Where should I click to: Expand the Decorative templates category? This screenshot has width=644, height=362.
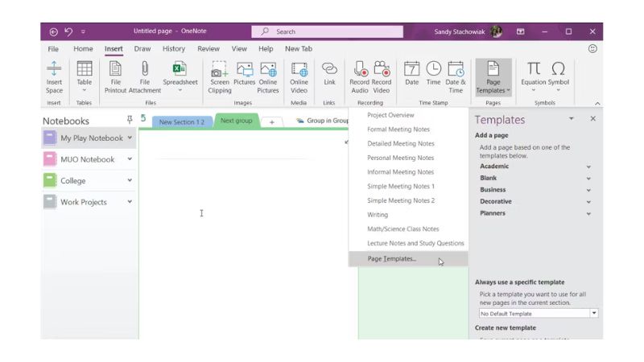pyautogui.click(x=588, y=202)
